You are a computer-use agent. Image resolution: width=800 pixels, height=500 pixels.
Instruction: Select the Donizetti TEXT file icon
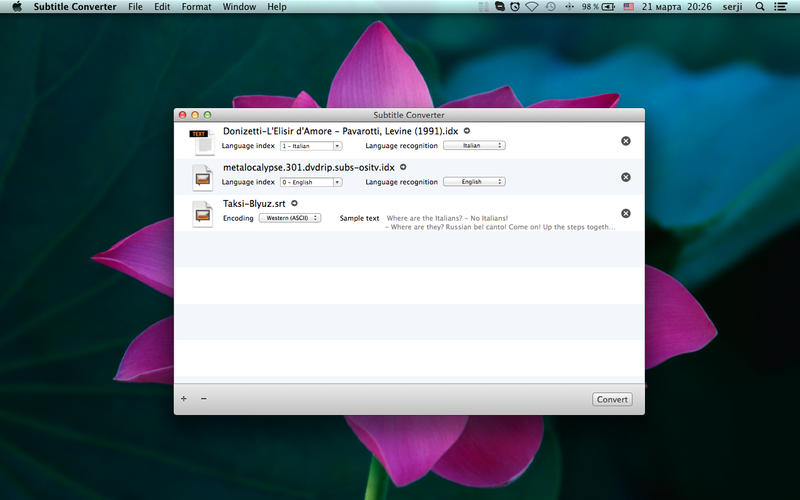(203, 142)
